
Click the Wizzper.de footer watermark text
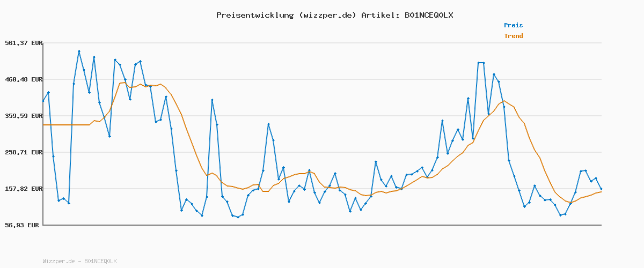[x=79, y=261]
